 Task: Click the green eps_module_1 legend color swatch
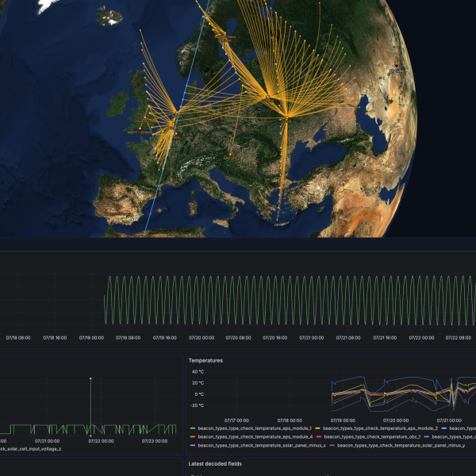point(193,428)
